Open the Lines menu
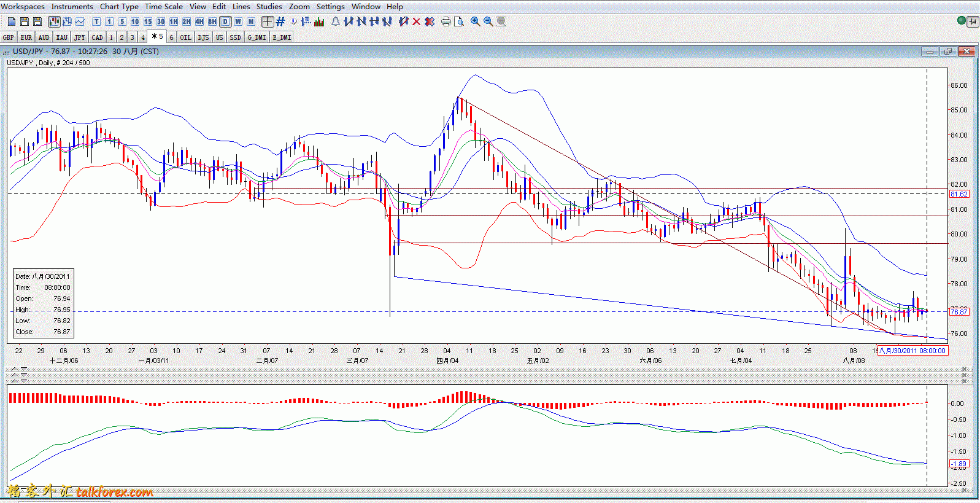 pos(241,7)
